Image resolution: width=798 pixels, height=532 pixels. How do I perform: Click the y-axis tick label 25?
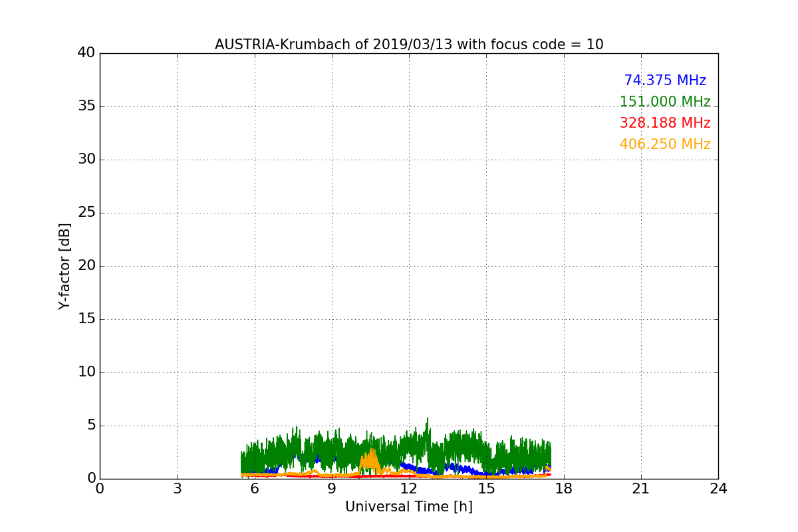pos(86,213)
